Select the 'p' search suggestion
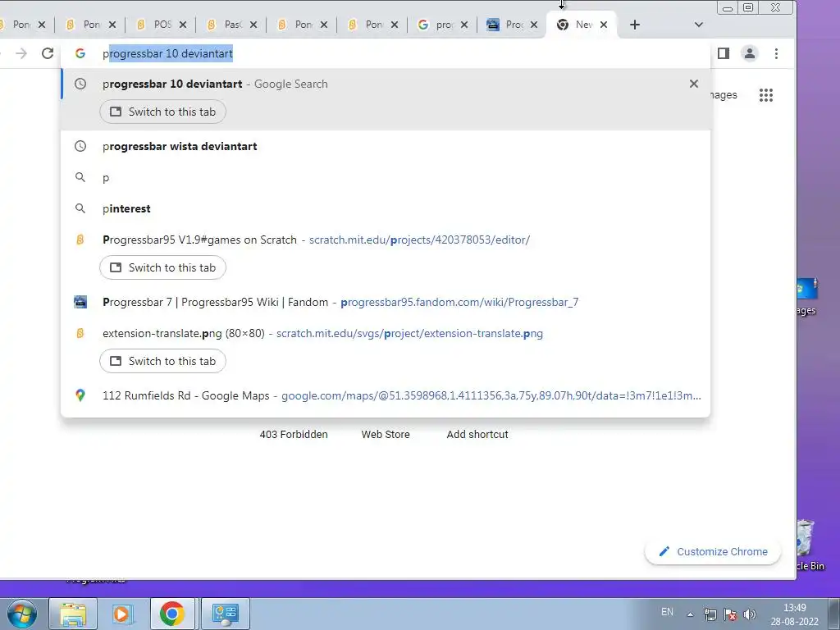The height and width of the screenshot is (630, 840). click(386, 177)
